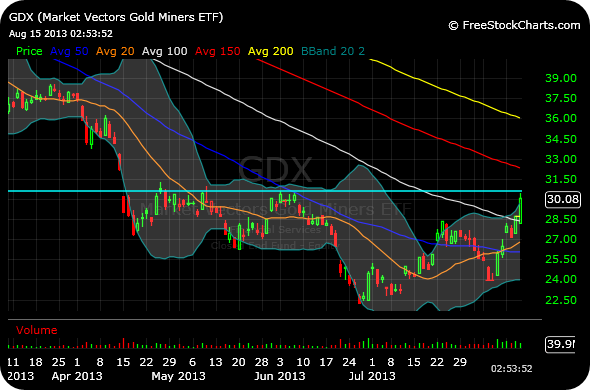This screenshot has width=590, height=390.
Task: Click the 39.00 price axis label
Action: 561,78
